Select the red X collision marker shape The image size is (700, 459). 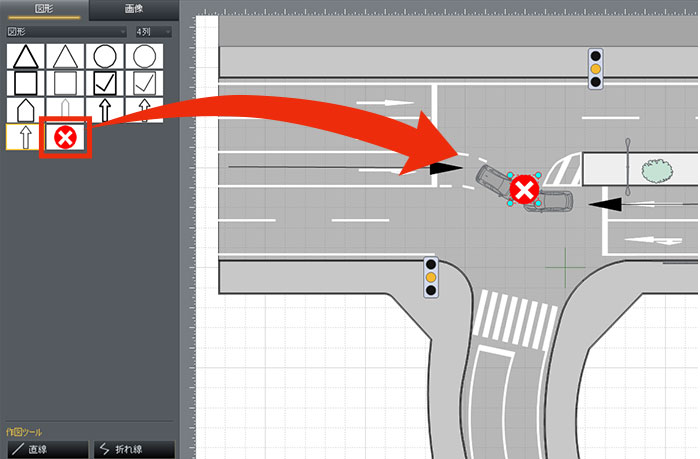(x=65, y=137)
